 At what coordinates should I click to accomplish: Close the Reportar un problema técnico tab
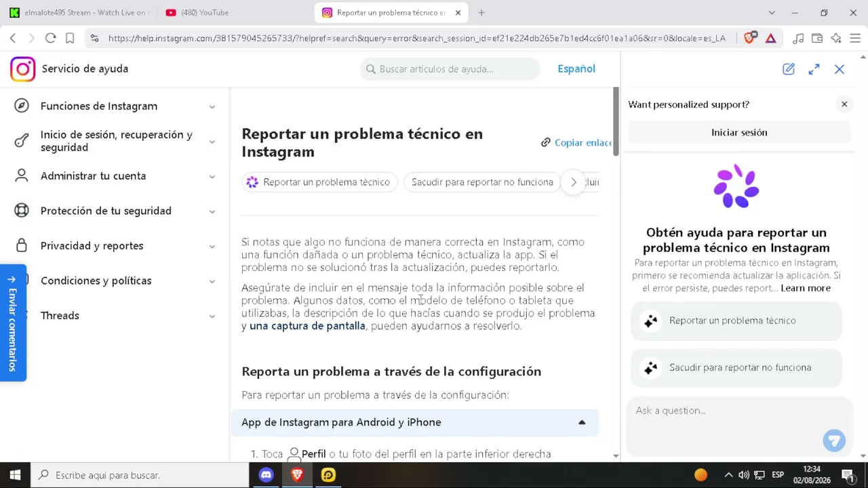pyautogui.click(x=458, y=13)
